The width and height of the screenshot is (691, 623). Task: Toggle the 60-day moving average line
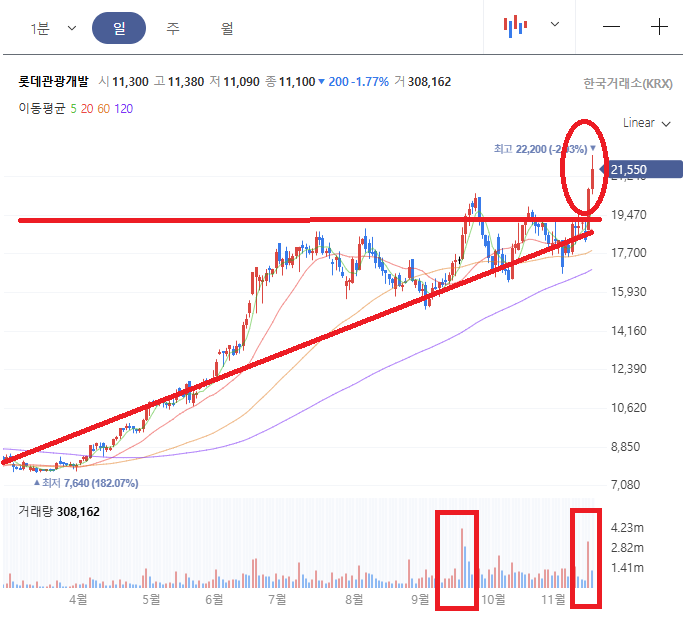coord(105,108)
